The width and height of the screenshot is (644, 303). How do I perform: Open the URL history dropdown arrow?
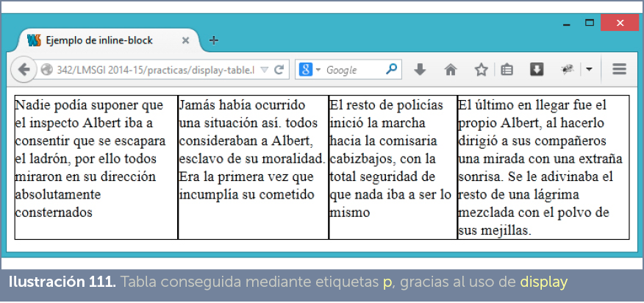265,70
